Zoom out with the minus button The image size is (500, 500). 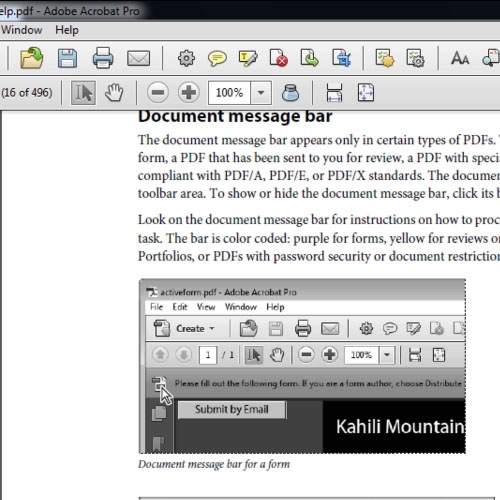pos(158,92)
